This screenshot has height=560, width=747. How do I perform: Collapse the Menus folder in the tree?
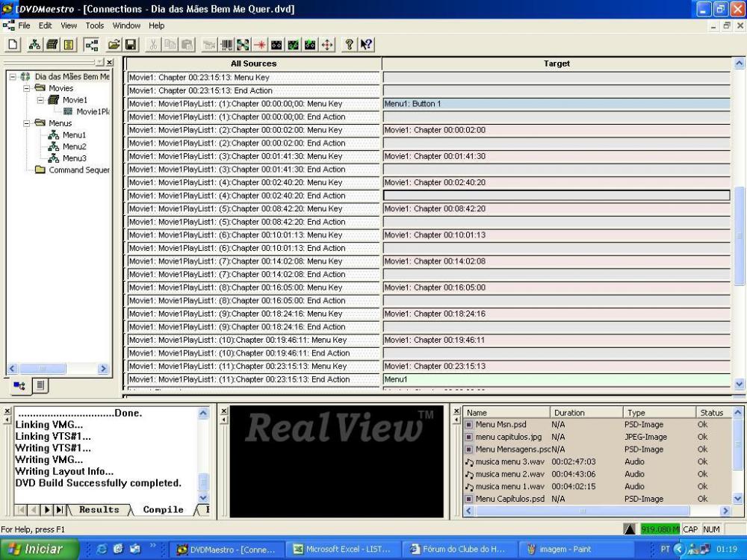click(26, 123)
